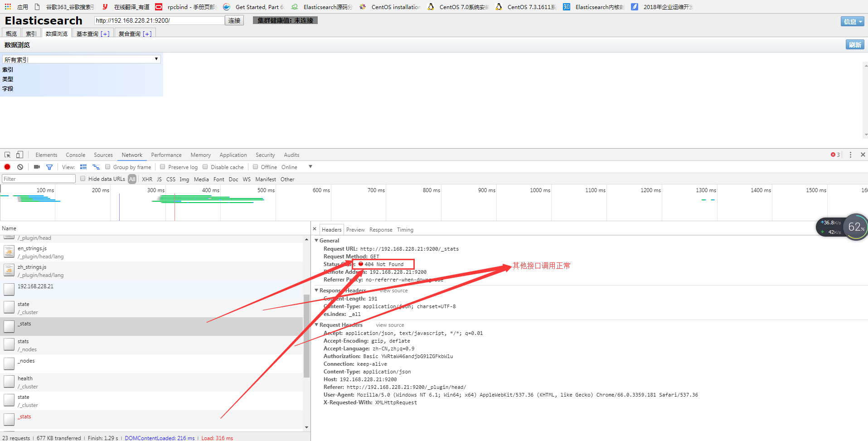This screenshot has height=441, width=868.
Task: Open the 所有索引 index dropdown
Action: [82, 59]
